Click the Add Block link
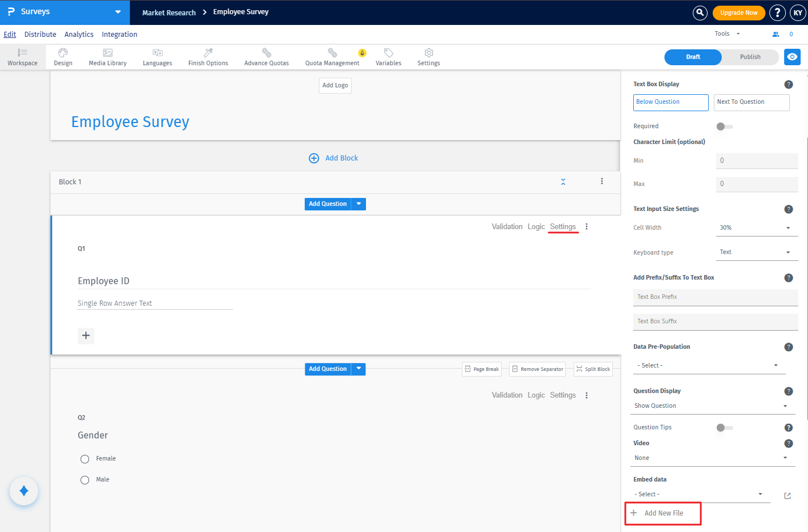This screenshot has height=532, width=808. [334, 158]
